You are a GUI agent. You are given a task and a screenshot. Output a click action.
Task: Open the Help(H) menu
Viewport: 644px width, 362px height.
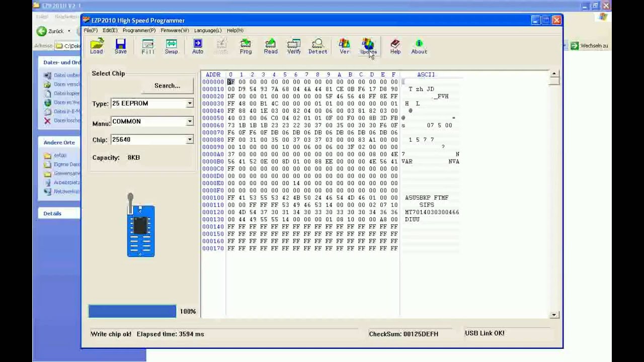click(235, 31)
